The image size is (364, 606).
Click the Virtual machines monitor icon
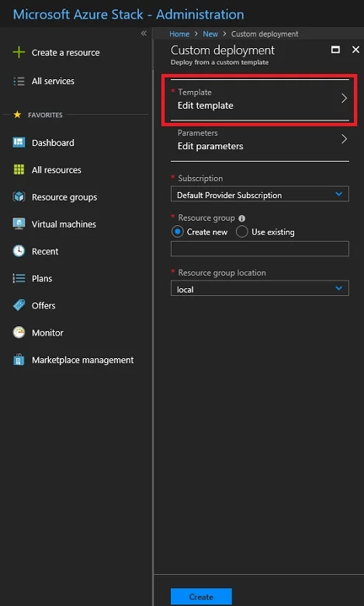pyautogui.click(x=19, y=224)
